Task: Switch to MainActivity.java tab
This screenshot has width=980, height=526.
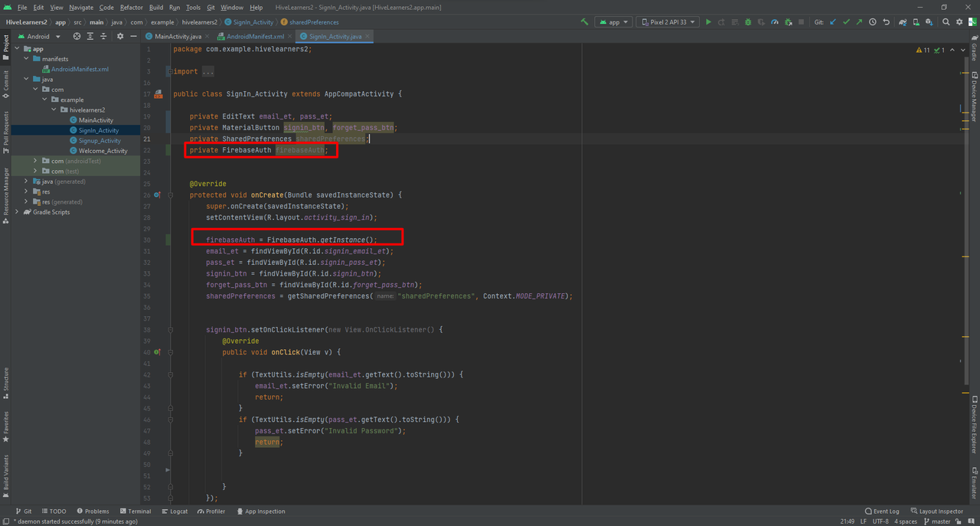Action: [x=178, y=36]
